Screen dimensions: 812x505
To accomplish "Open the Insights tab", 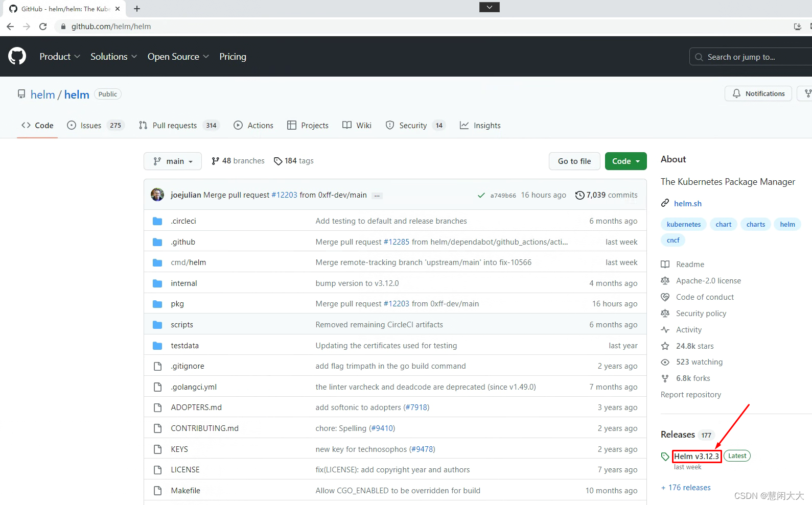I will click(480, 126).
